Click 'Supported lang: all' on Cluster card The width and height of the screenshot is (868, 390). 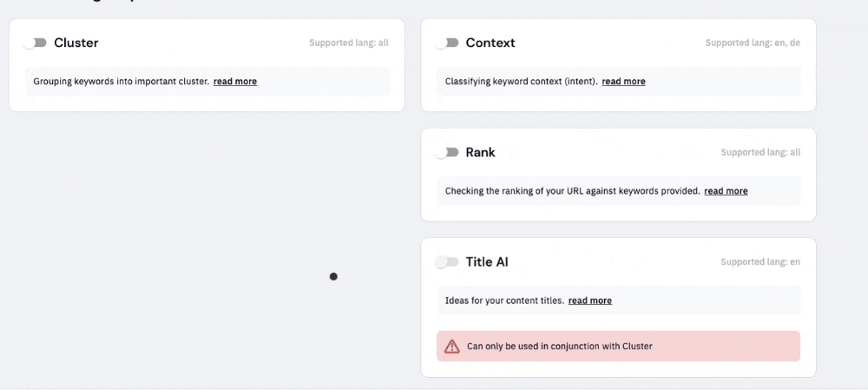(x=349, y=43)
